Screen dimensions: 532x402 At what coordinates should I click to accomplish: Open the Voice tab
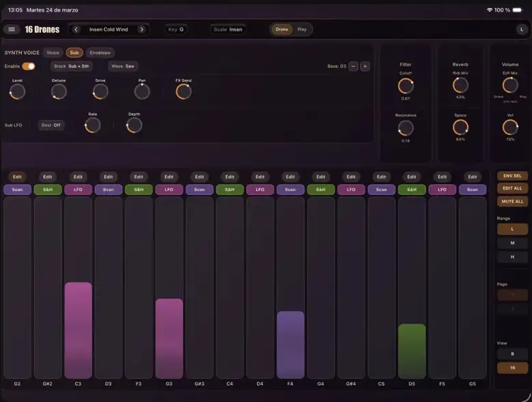tap(53, 53)
